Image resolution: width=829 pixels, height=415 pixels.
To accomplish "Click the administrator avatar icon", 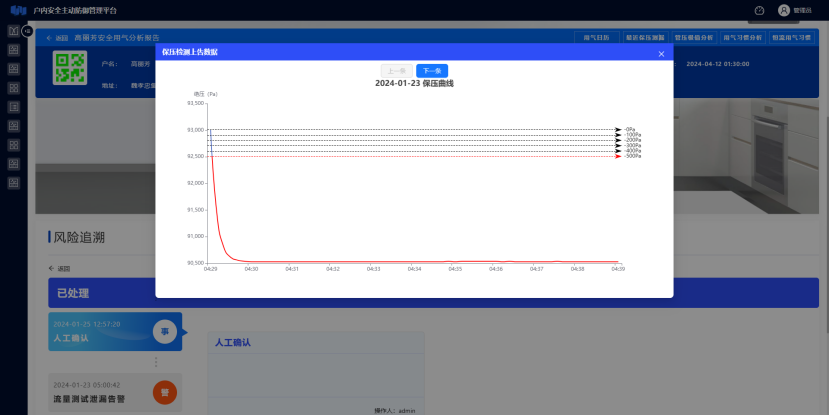I will (x=784, y=10).
